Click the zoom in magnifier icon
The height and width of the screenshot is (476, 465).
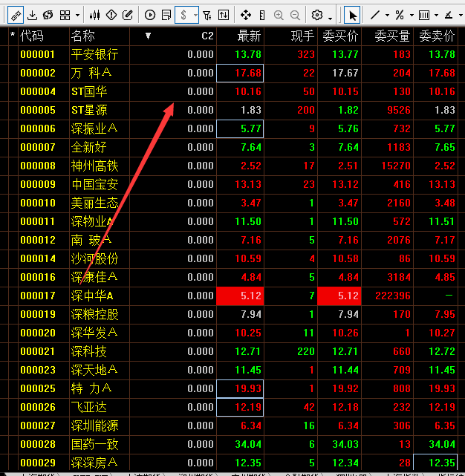point(279,15)
